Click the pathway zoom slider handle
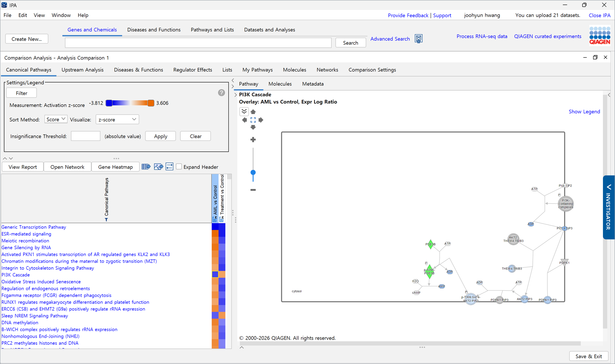615x364 pixels. pos(253,173)
